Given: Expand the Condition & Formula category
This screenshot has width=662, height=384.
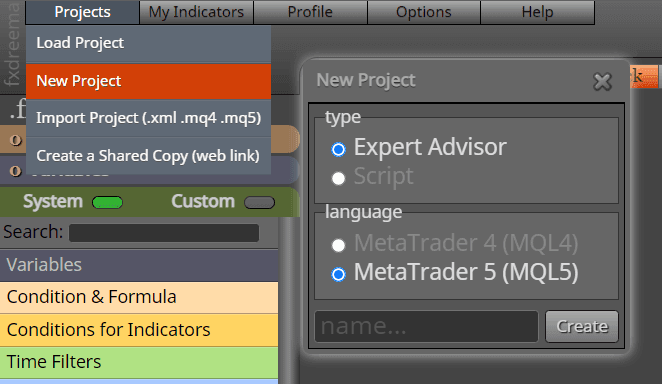Looking at the screenshot, I should click(139, 297).
